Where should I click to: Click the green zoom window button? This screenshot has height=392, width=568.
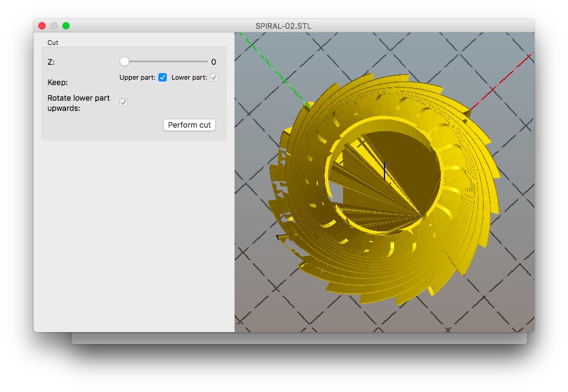coord(66,26)
